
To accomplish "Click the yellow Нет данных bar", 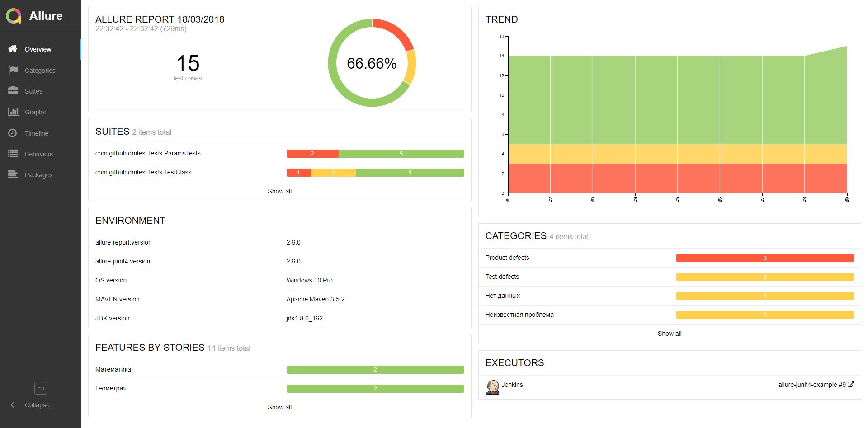I will pos(765,296).
